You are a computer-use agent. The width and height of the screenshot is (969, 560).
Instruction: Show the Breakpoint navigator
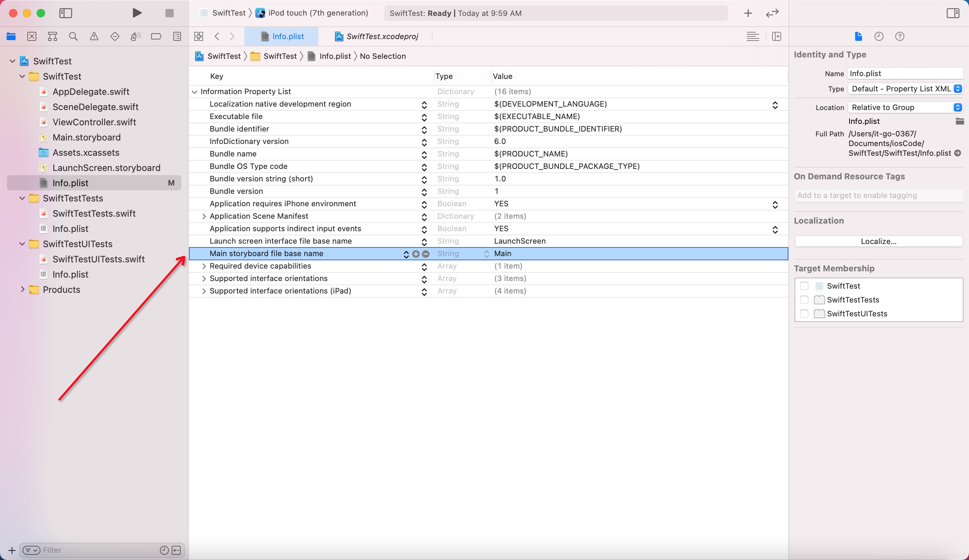pos(156,37)
